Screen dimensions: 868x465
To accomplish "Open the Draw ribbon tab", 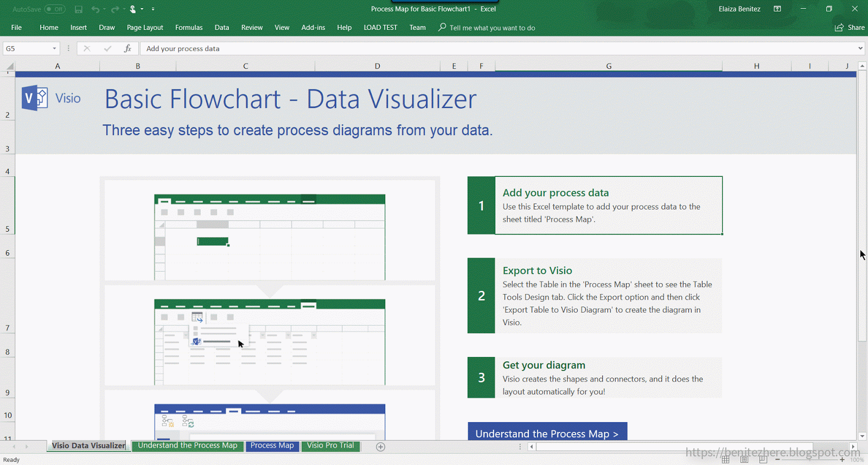I will [107, 28].
